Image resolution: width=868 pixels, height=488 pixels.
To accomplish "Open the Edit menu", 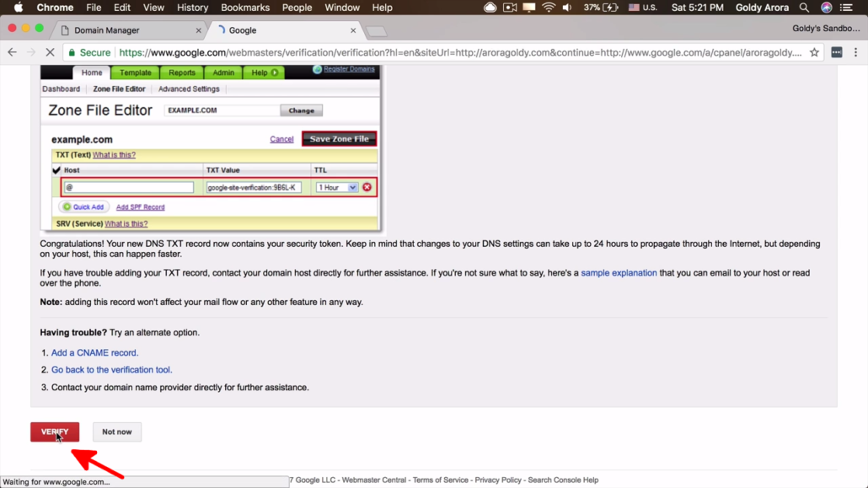I will [x=122, y=8].
